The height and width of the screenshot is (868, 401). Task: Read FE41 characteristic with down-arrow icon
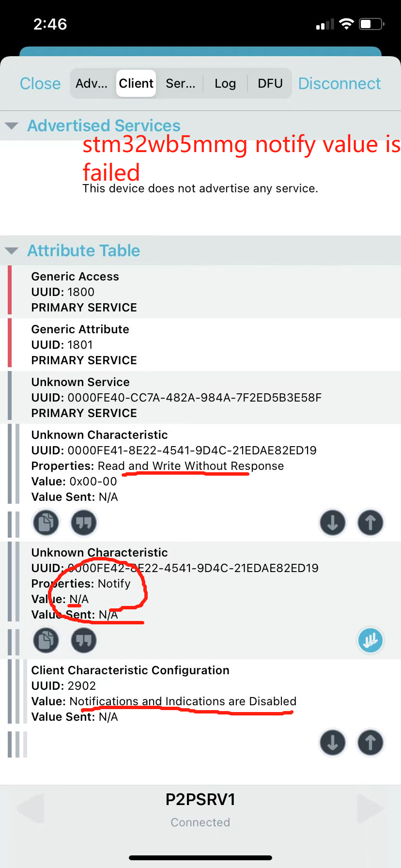333,523
